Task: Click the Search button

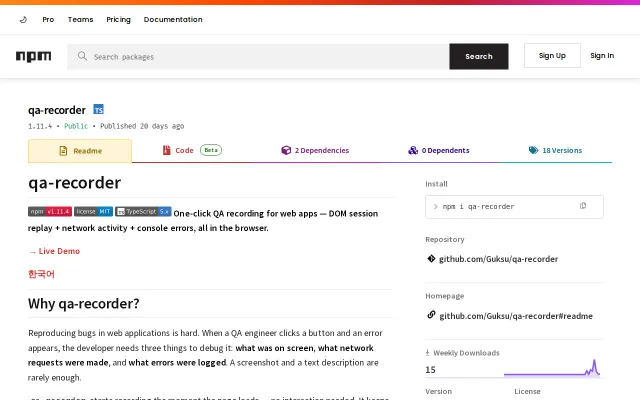Action: tap(479, 56)
